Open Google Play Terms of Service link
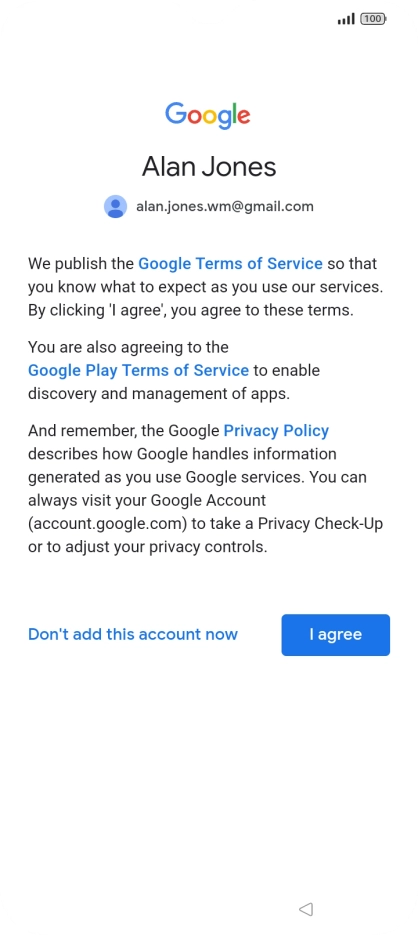This screenshot has height=935, width=418. click(138, 370)
